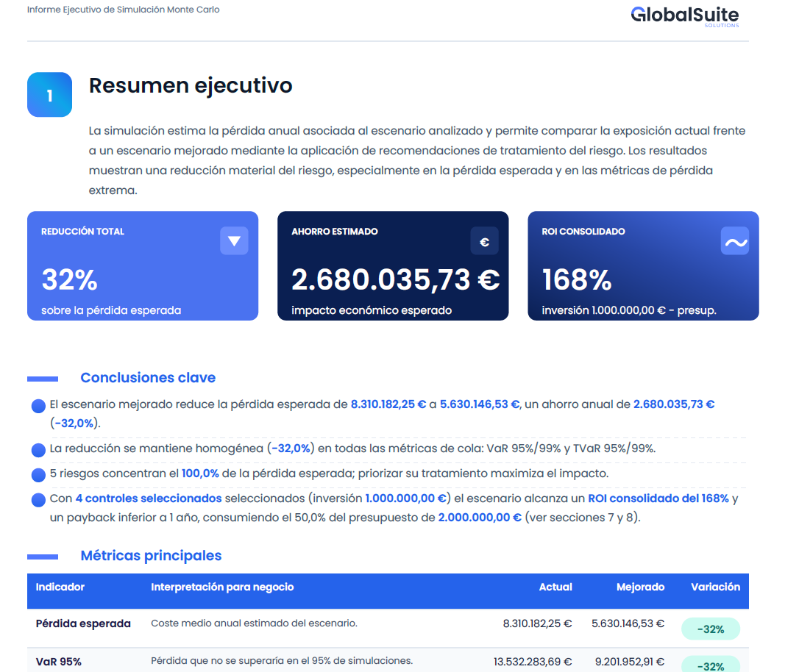Click the down-triangle icon in Reducción Total card
The image size is (799, 672).
point(234,241)
